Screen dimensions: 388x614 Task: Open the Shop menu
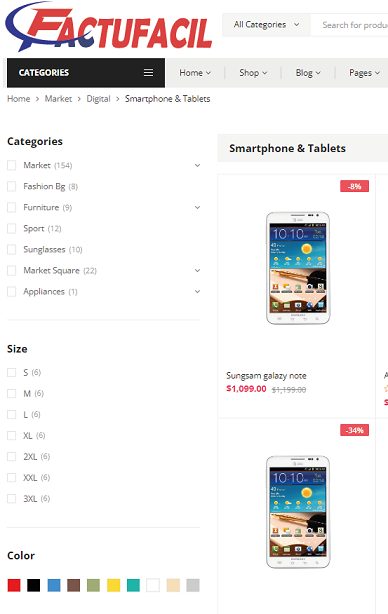click(x=253, y=73)
